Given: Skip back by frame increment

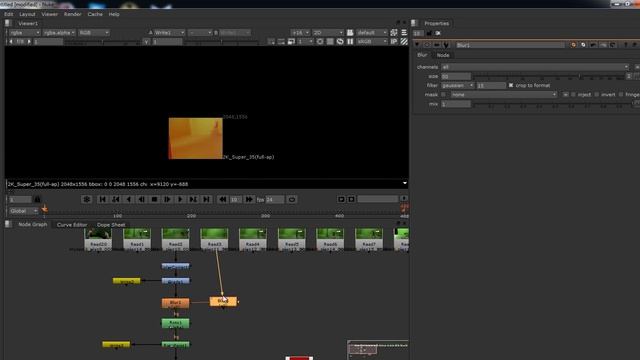Looking at the screenshot, I should (x=222, y=199).
